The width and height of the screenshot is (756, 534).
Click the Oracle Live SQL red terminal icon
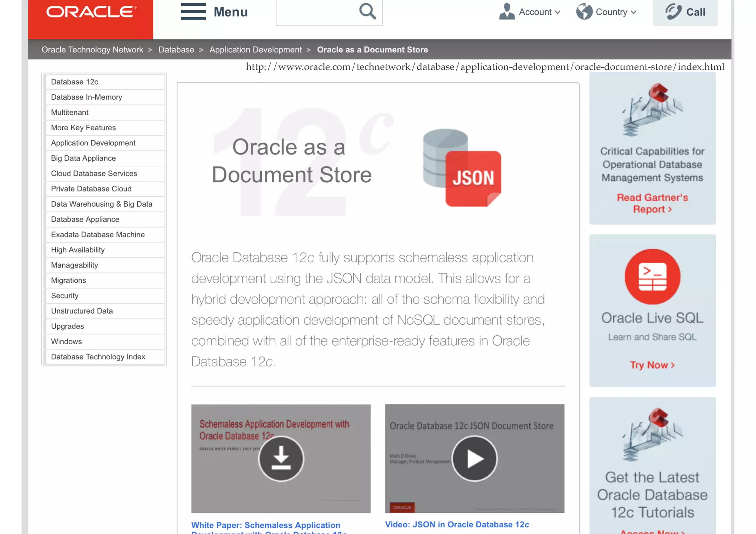[x=652, y=276]
